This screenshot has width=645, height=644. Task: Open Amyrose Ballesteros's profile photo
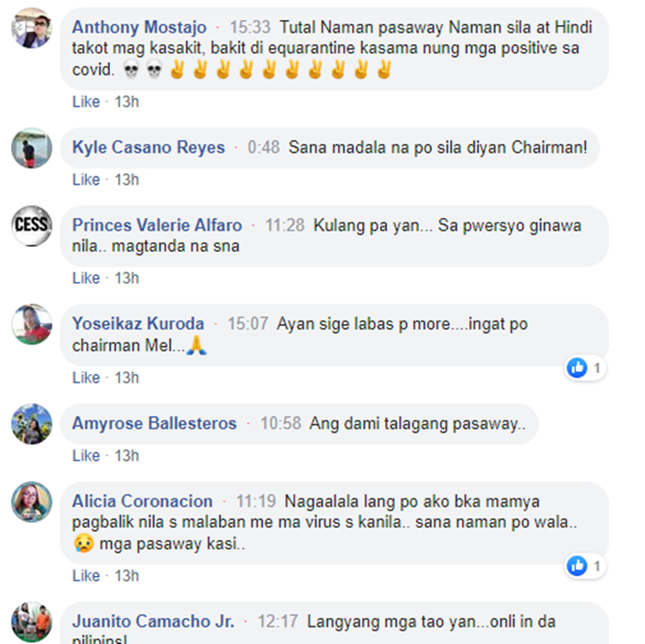(x=32, y=424)
